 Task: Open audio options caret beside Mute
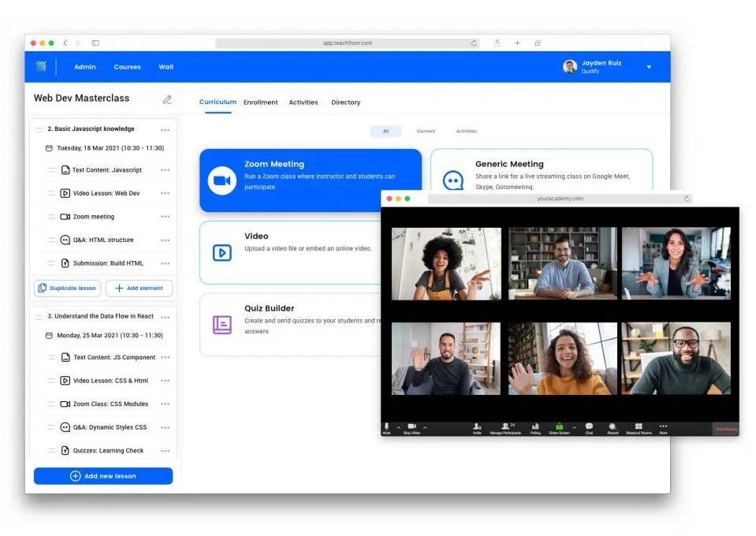pos(399,427)
